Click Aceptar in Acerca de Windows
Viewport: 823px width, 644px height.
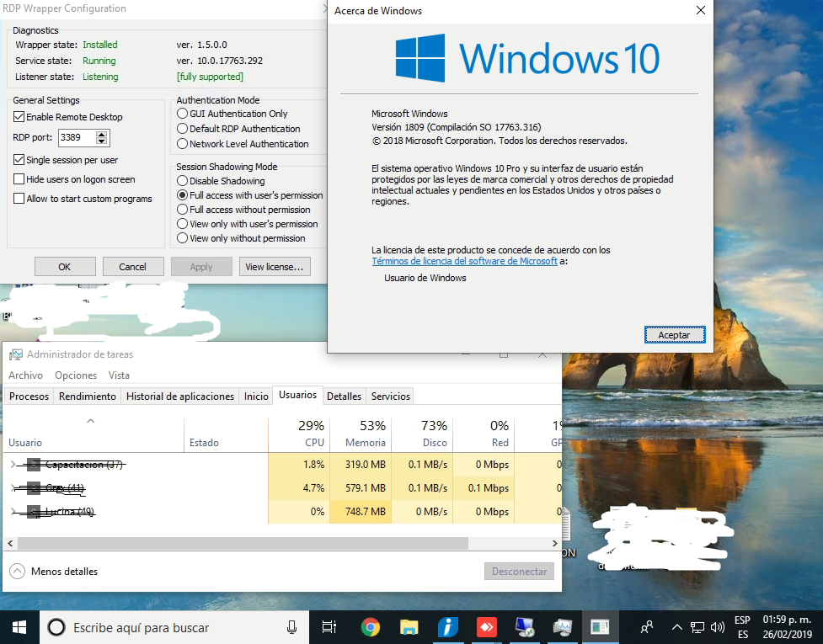point(675,335)
